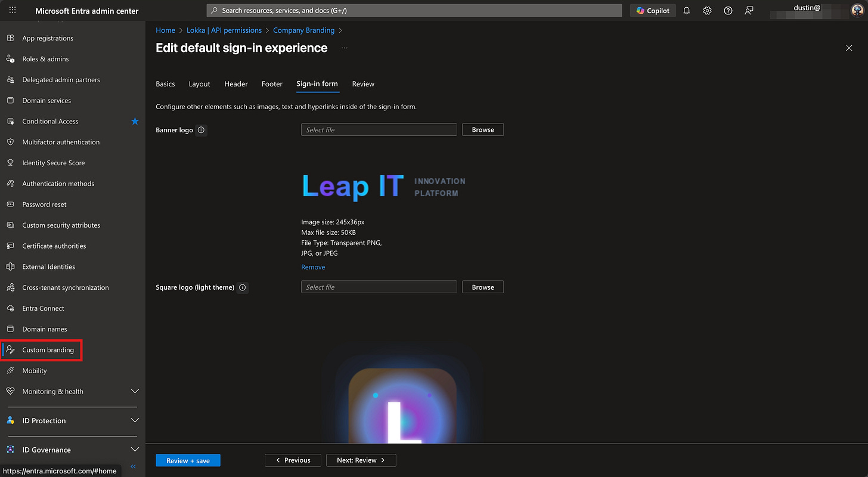Open the notifications bell icon
This screenshot has width=868, height=477.
click(686, 11)
